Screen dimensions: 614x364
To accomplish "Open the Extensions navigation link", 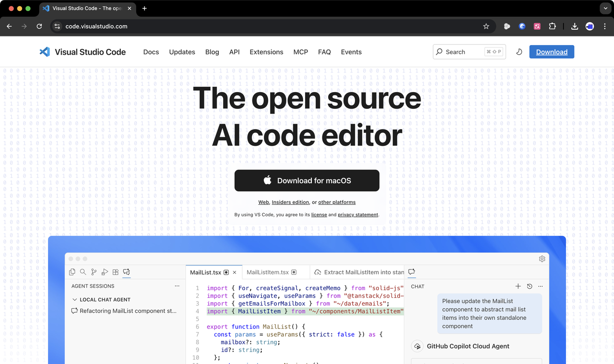I will 266,52.
